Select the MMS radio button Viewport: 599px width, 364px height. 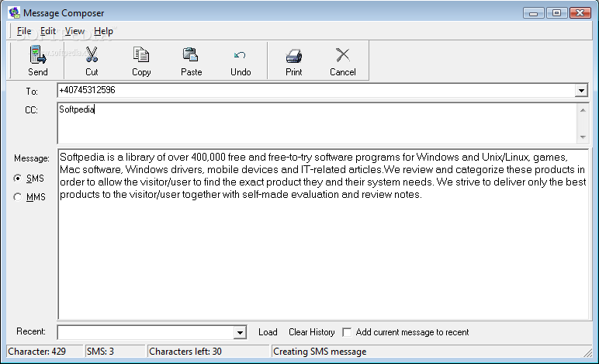(x=18, y=197)
